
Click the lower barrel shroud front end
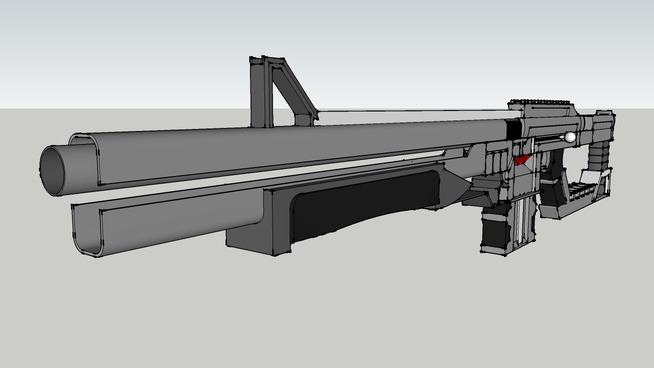pyautogui.click(x=88, y=229)
